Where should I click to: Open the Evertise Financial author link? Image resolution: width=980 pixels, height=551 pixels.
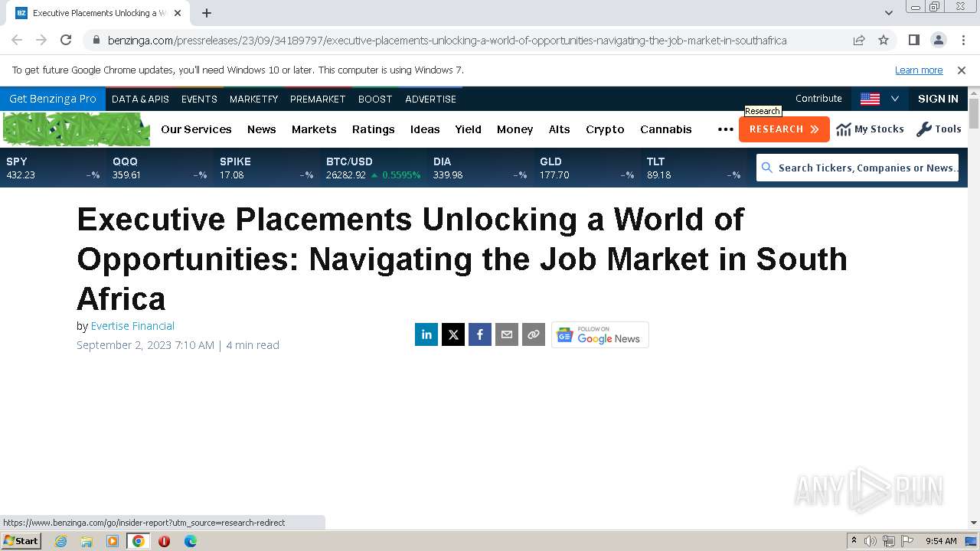(132, 326)
